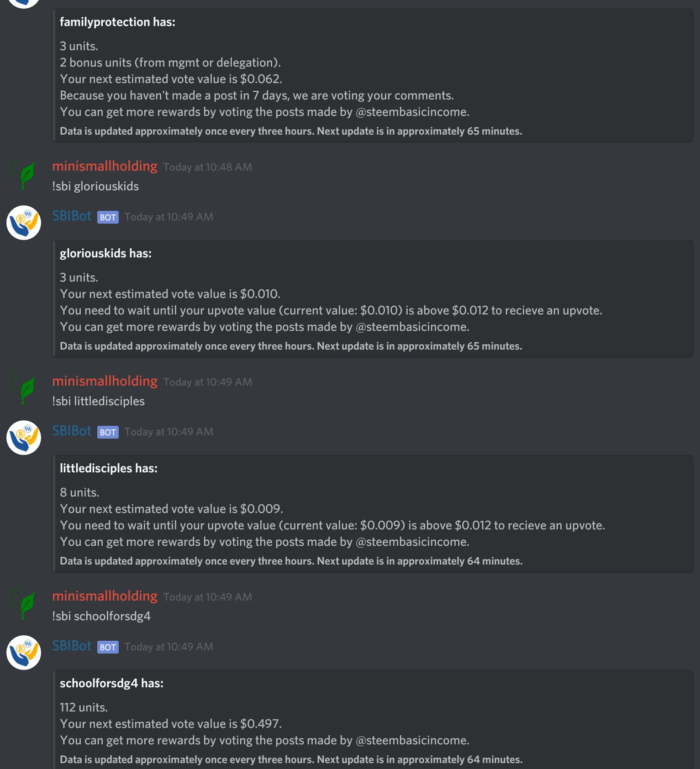The height and width of the screenshot is (769, 700).
Task: Click SBIBot avatar beside the gloriouskids reply
Action: (24, 223)
